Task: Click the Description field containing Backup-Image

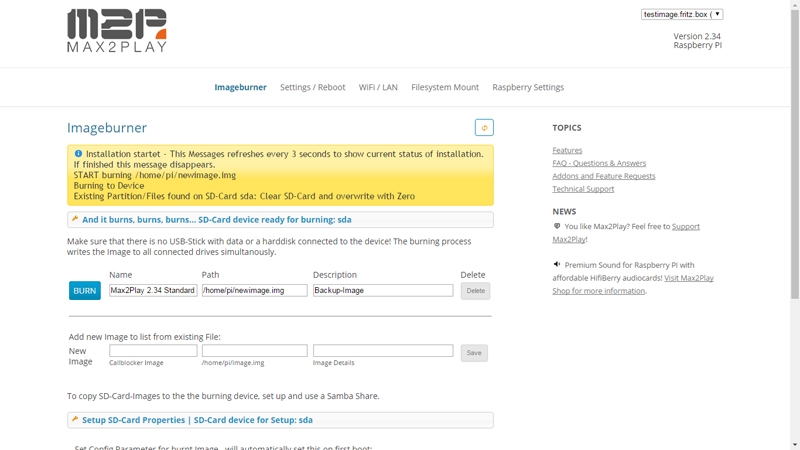Action: [383, 290]
